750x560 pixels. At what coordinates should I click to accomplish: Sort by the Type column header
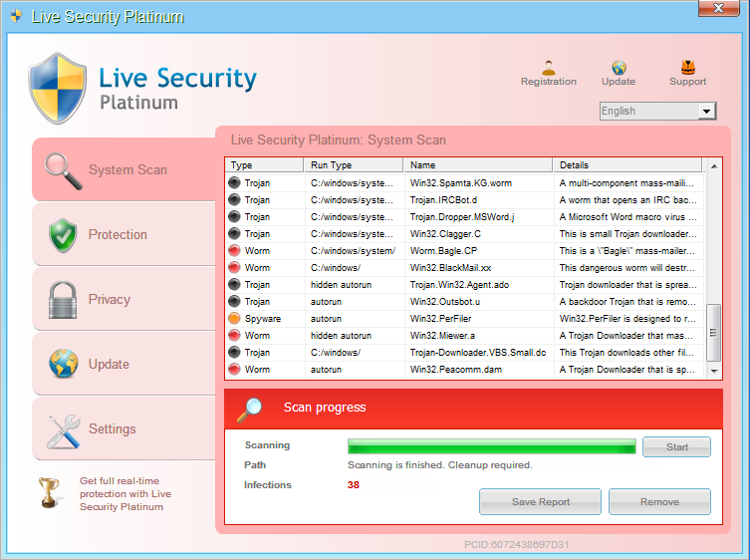point(265,165)
